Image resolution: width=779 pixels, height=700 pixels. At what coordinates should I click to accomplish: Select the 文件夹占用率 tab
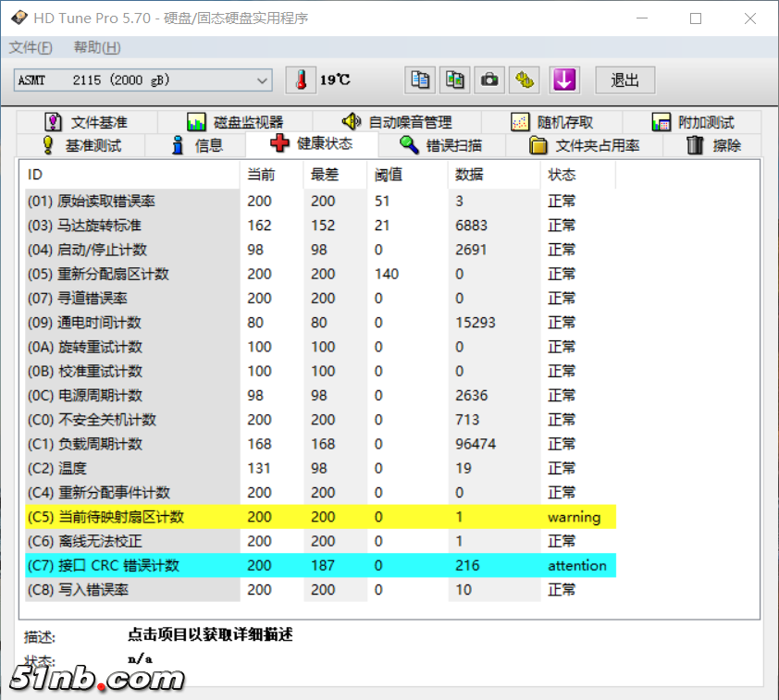click(x=585, y=145)
